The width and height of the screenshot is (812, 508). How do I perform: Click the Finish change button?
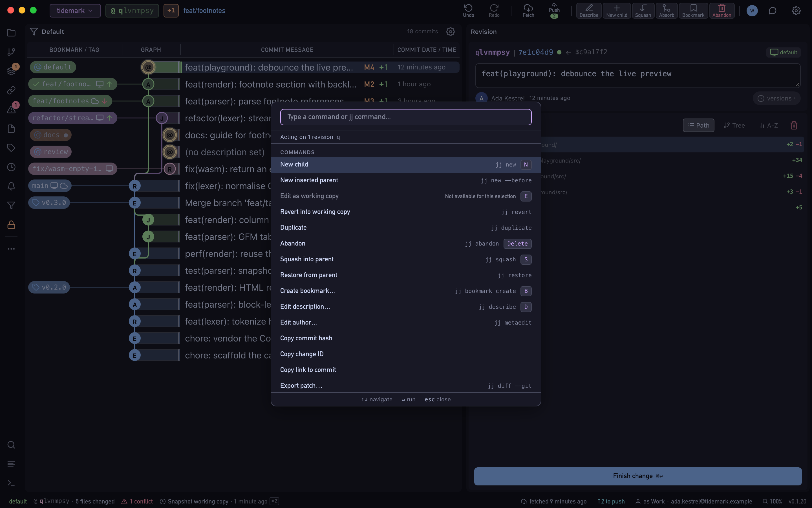pyautogui.click(x=637, y=476)
